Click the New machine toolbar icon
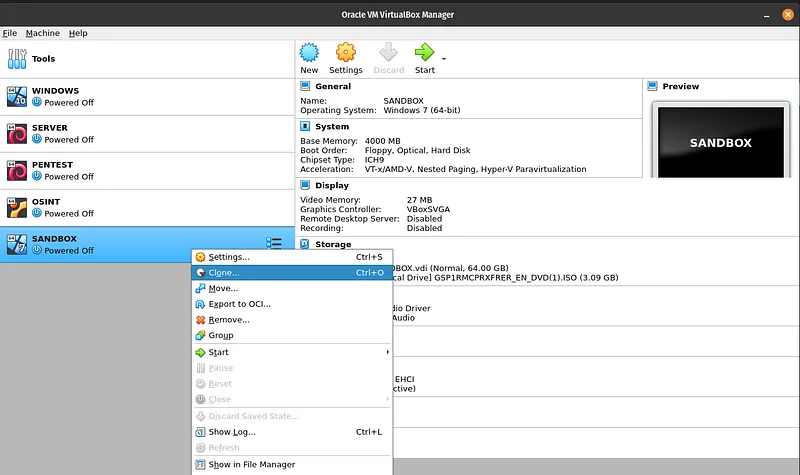This screenshot has height=475, width=800. 309,52
